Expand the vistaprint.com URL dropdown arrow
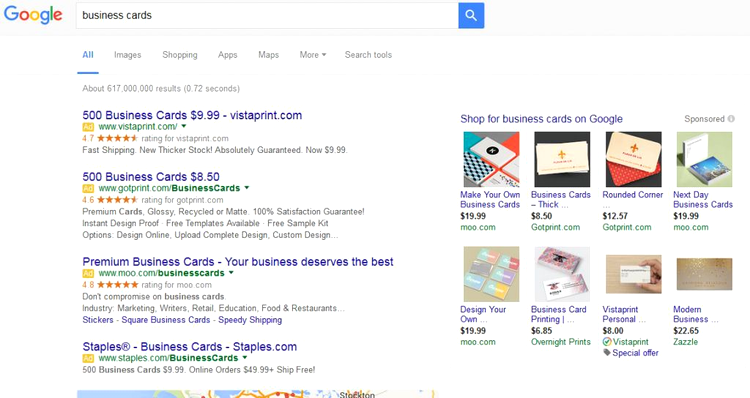This screenshot has height=398, width=750. (184, 126)
